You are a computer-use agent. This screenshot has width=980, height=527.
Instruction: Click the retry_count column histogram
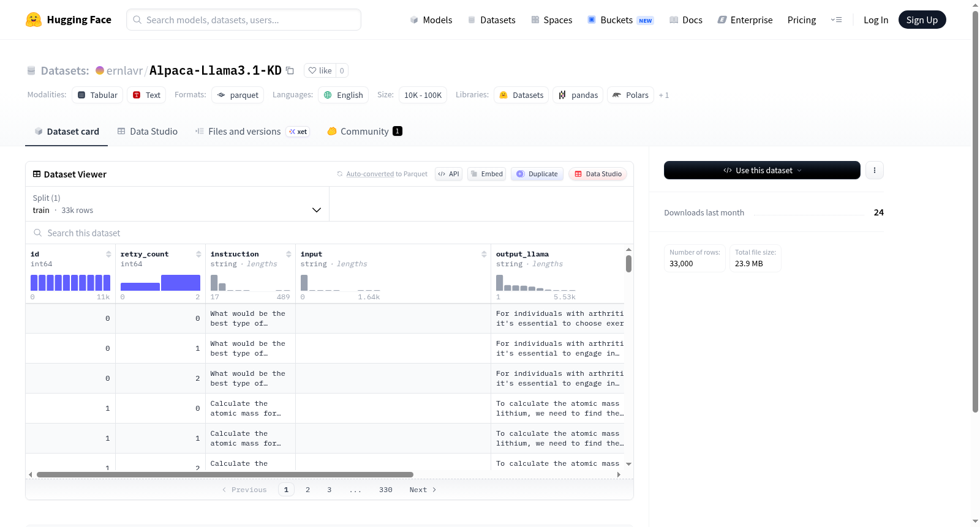[x=160, y=283]
